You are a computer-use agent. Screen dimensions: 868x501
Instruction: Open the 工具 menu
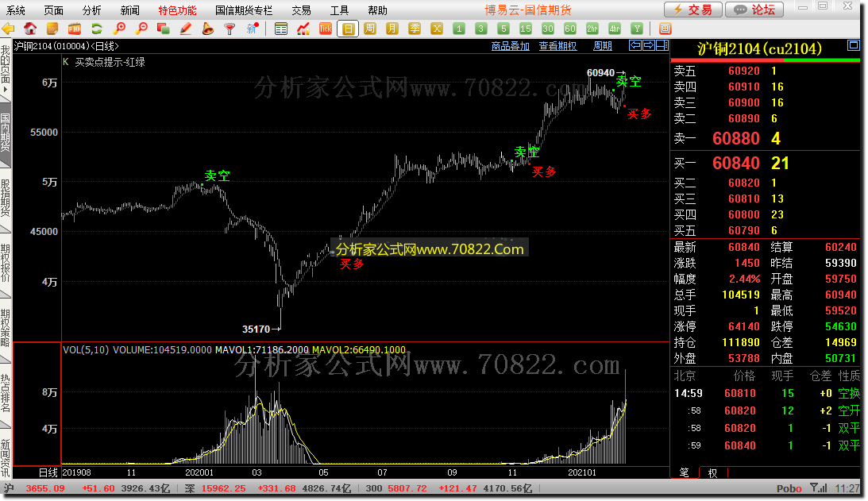click(339, 10)
